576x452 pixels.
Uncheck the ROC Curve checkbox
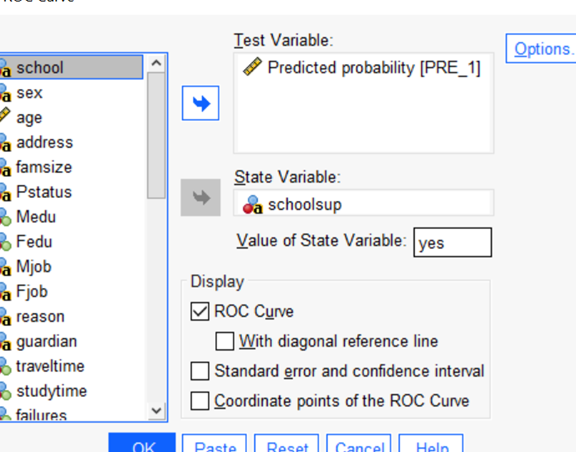point(200,311)
